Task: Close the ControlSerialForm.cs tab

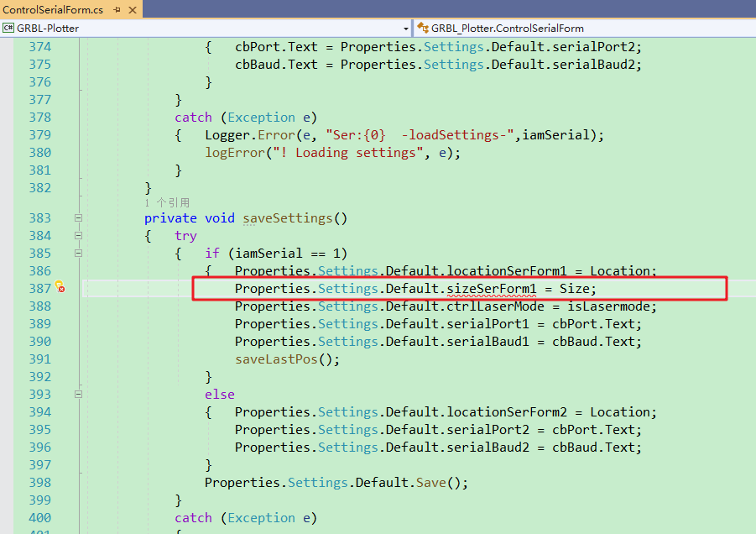Action: tap(132, 9)
